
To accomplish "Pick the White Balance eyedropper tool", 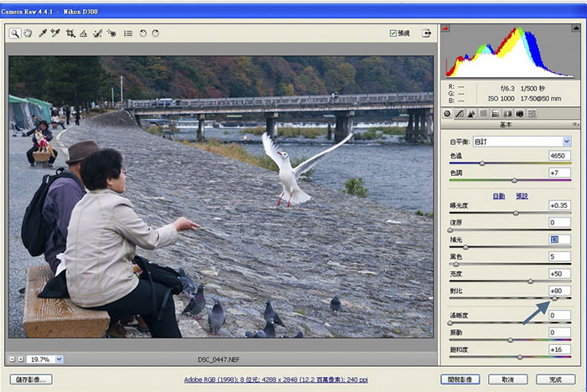I will coord(41,34).
